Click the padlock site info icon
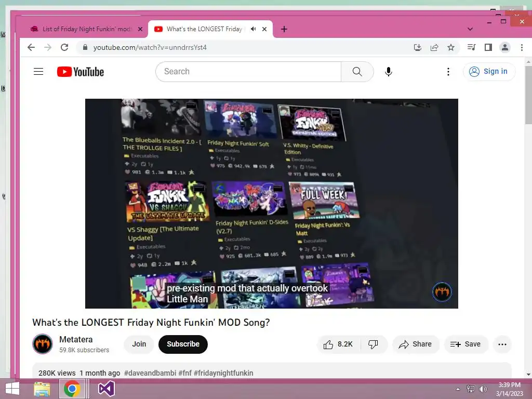This screenshot has width=532, height=399. pyautogui.click(x=85, y=47)
